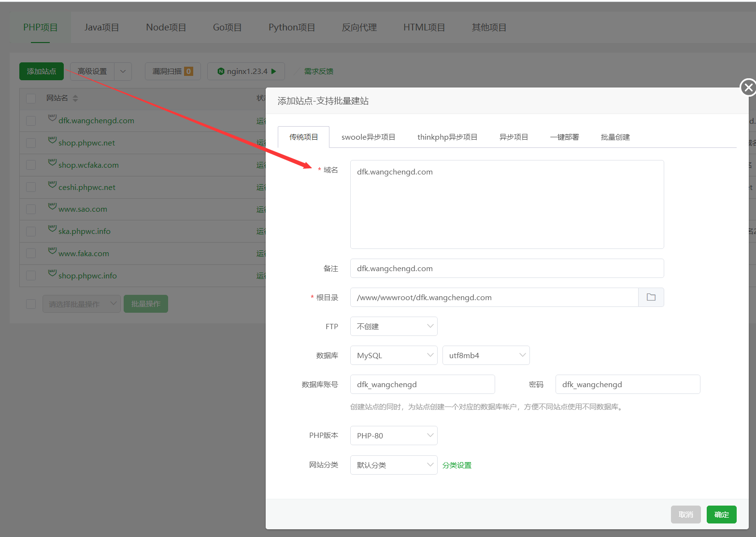Expand the 高级设置 dropdown arrow
The image size is (756, 537).
coord(123,71)
